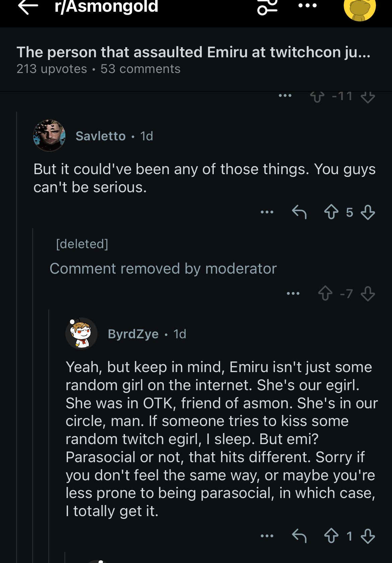
Task: Open more options on Savletto's comment
Action: click(267, 212)
